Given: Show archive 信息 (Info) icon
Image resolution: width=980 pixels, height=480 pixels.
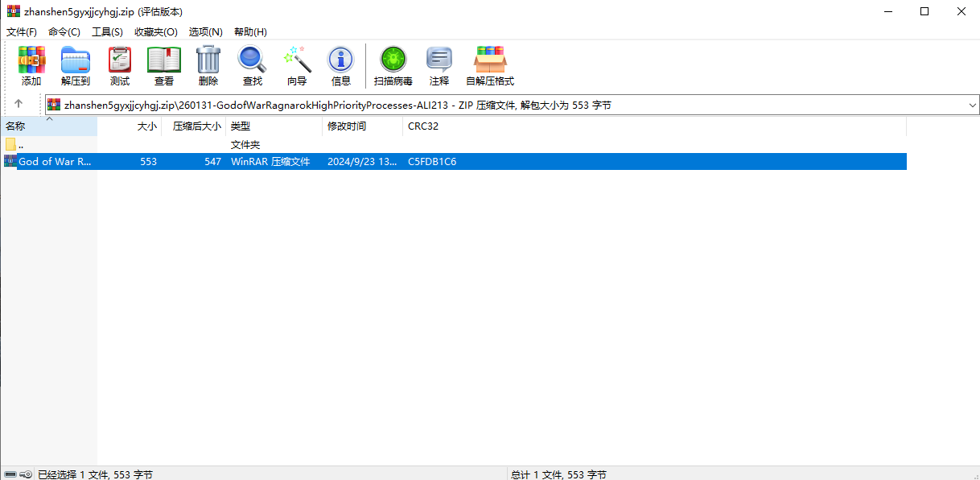Looking at the screenshot, I should click(x=341, y=65).
